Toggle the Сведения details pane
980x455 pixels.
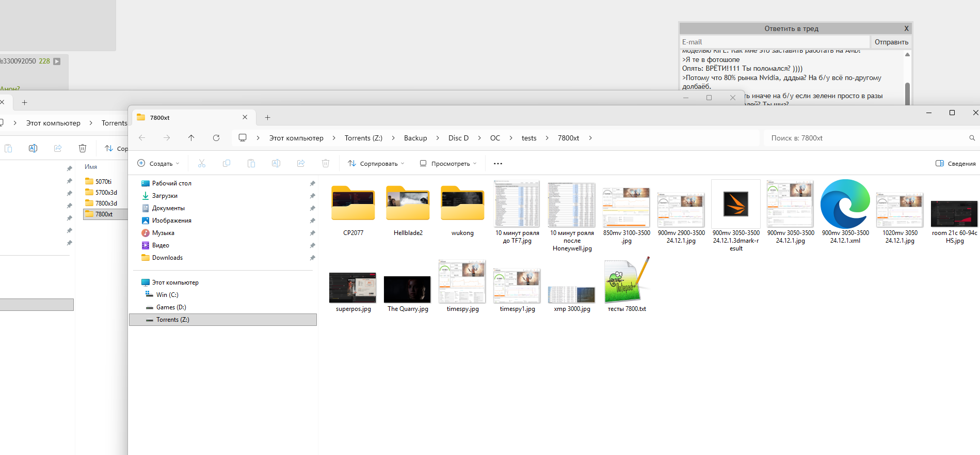pyautogui.click(x=955, y=164)
